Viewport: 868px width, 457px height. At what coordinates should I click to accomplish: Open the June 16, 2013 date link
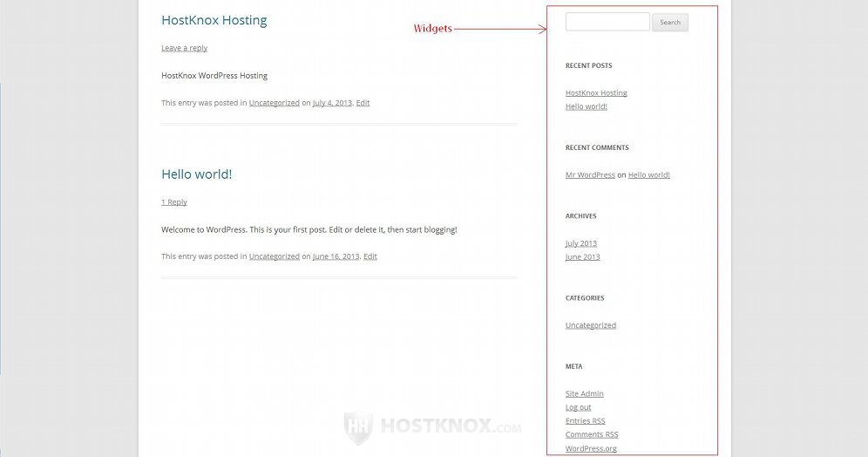[x=336, y=256]
